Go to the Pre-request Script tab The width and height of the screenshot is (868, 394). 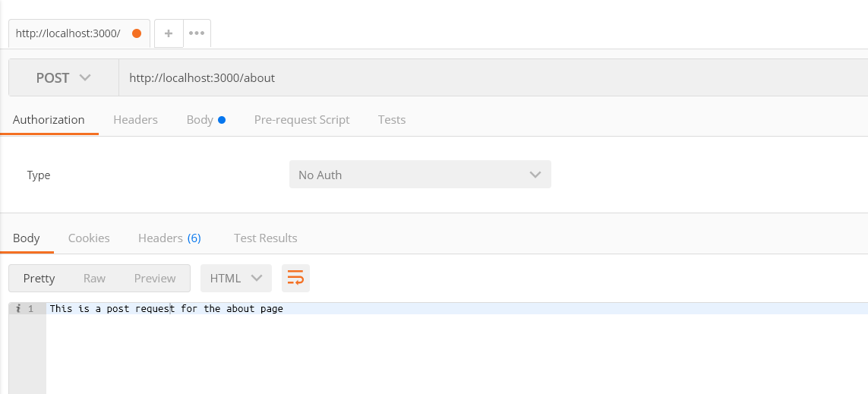click(x=301, y=119)
